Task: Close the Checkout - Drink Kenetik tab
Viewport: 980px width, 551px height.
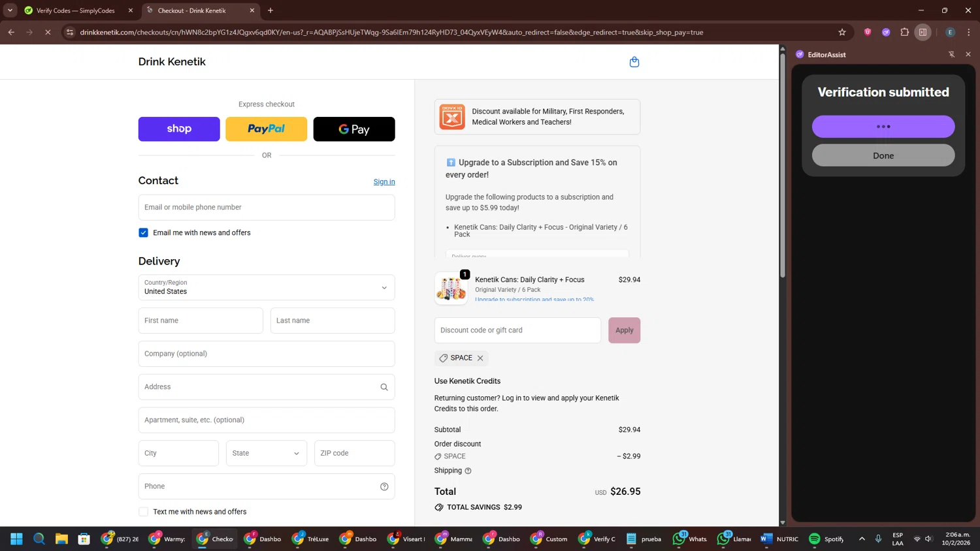Action: point(252,10)
